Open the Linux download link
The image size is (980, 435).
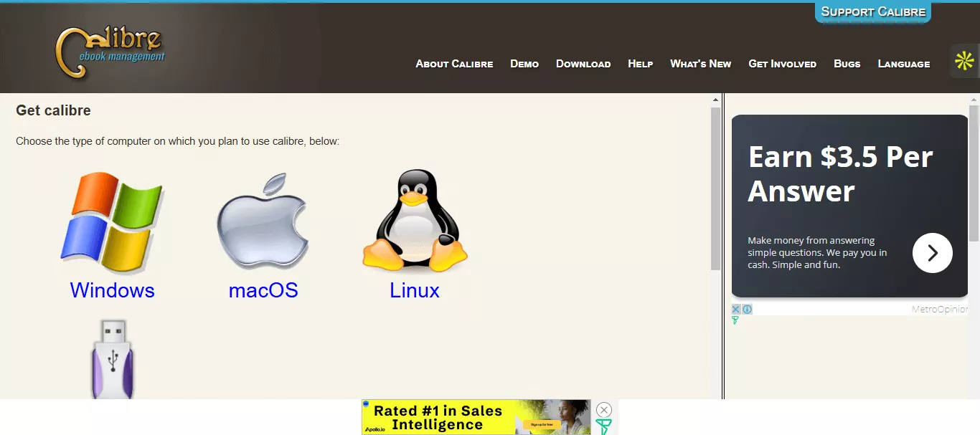click(x=415, y=290)
